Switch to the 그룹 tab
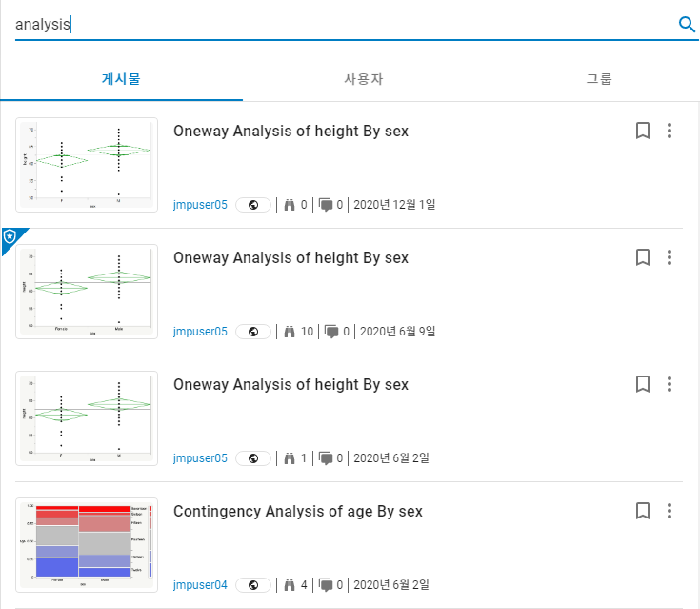The image size is (700, 609). (599, 79)
